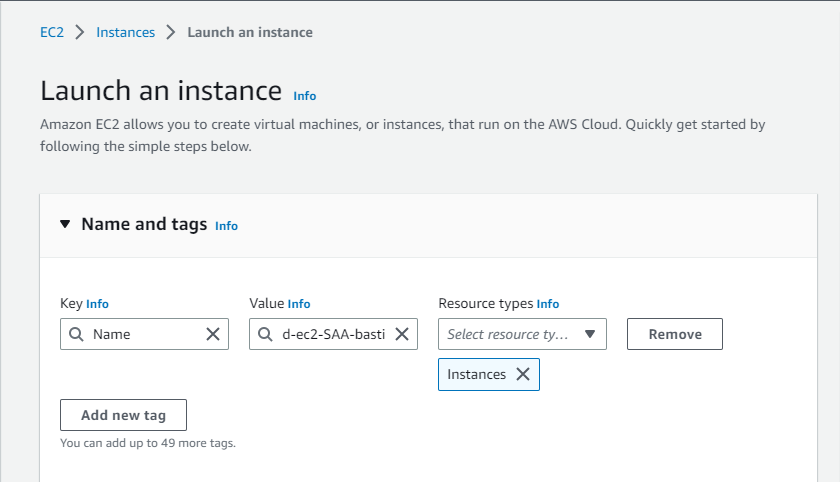Navigate to Instances breadcrumb link
Screen dimensions: 840x482
(125, 32)
